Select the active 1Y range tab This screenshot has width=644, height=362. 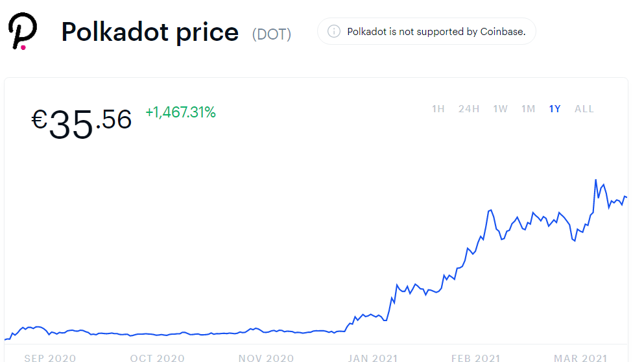[555, 109]
